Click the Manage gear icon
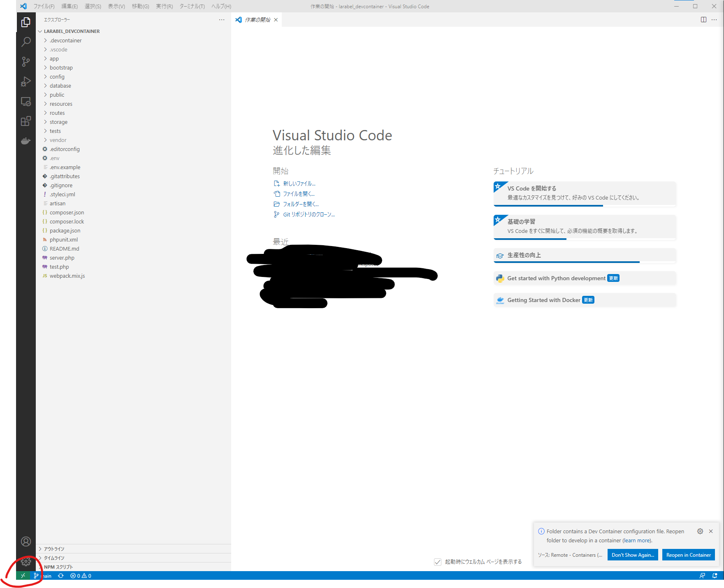The height and width of the screenshot is (588, 724). coord(26,562)
